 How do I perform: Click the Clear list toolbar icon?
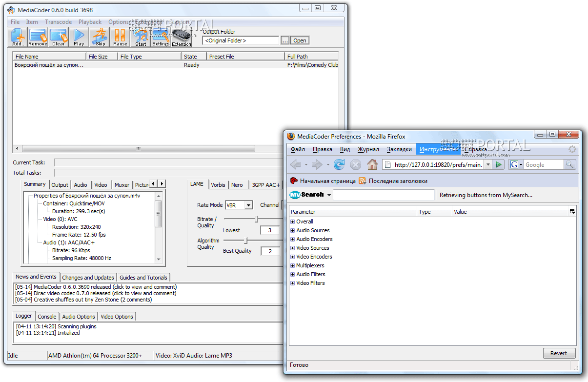point(59,37)
